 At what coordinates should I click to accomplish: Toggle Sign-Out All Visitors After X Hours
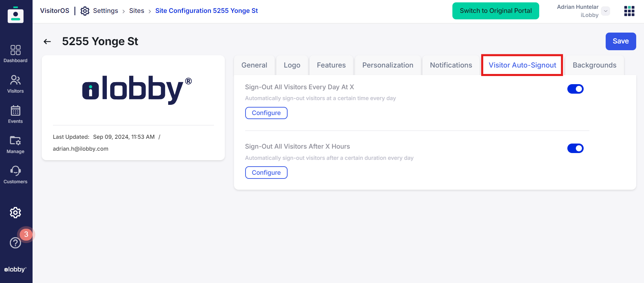pyautogui.click(x=575, y=148)
